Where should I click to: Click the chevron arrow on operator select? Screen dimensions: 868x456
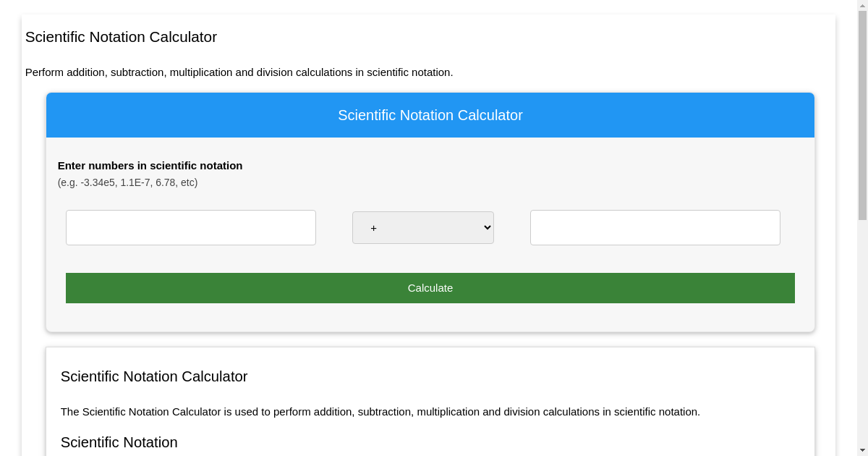pyautogui.click(x=486, y=227)
